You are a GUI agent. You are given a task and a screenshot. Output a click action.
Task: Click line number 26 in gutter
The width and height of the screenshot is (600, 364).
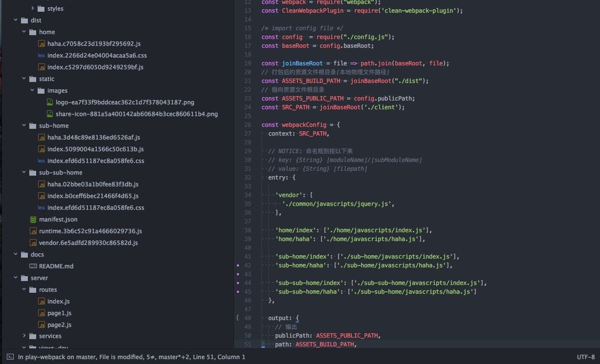pyautogui.click(x=247, y=124)
